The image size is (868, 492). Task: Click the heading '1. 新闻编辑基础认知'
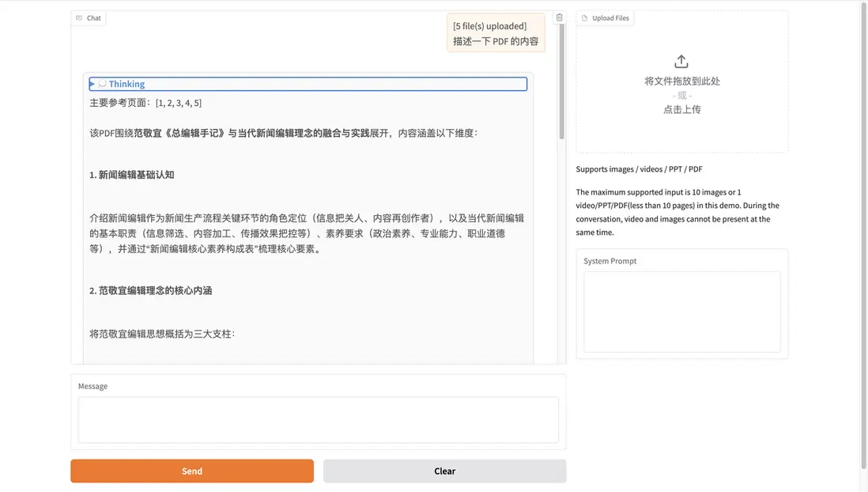[132, 175]
